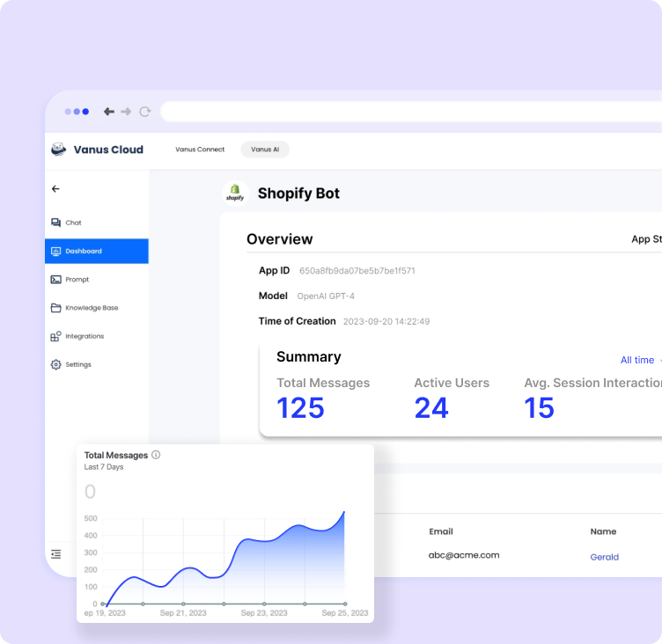Screen dimensions: 662x644
Task: Click the Chat speech bubbles icon
Action: tap(55, 223)
